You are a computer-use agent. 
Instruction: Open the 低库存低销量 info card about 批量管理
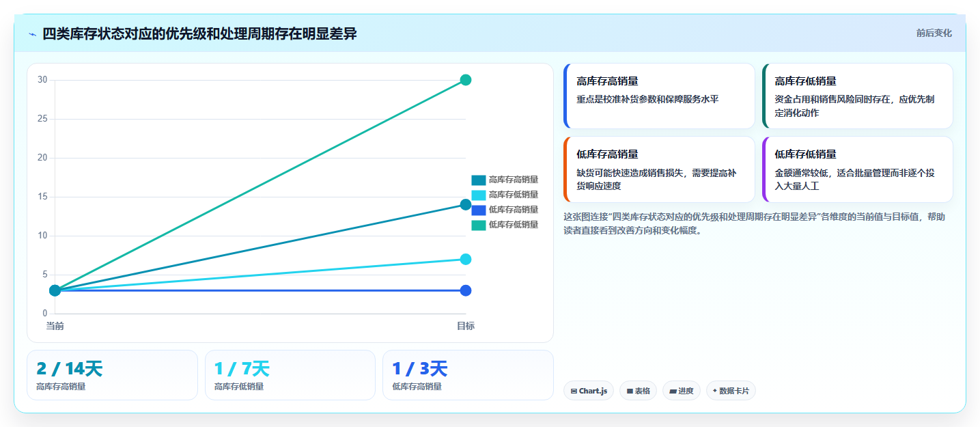[x=857, y=169]
